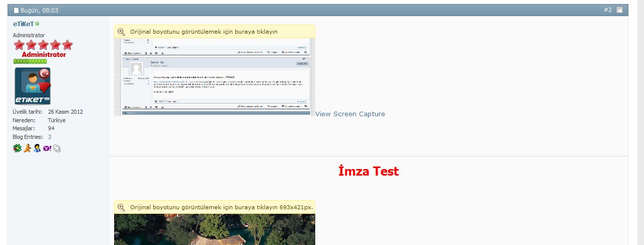This screenshot has width=644, height=245.
Task: Click the eTiKeT avatar image
Action: (x=33, y=86)
